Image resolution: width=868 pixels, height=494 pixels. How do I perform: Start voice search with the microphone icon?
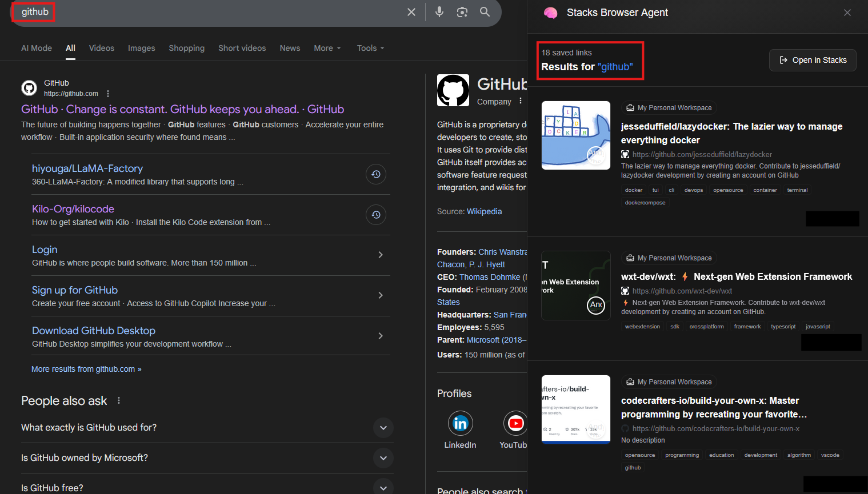[x=439, y=12]
